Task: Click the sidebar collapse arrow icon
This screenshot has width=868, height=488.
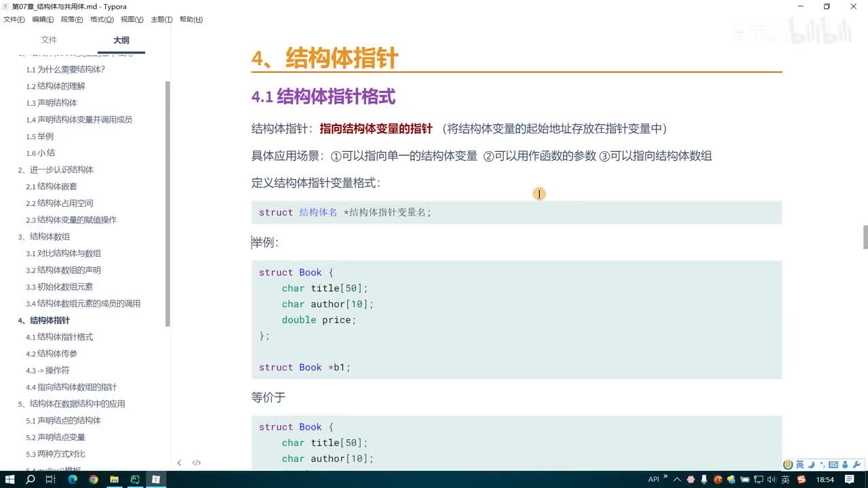Action: (x=179, y=463)
